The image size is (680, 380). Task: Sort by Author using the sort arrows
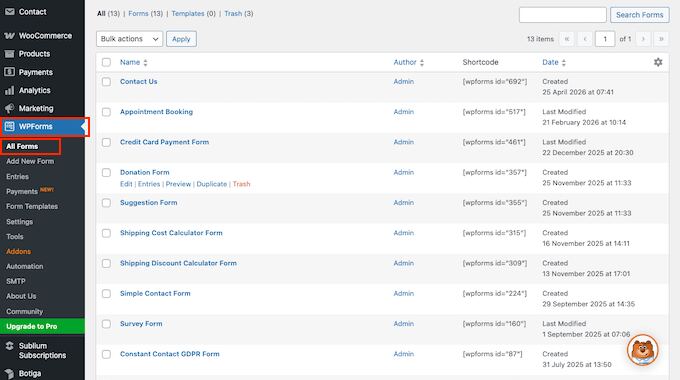click(422, 62)
